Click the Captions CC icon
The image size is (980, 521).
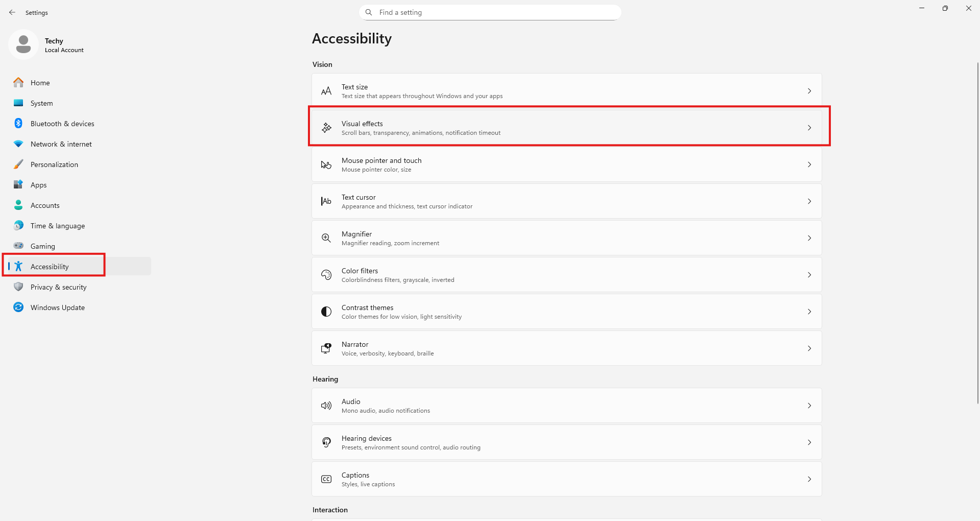326,479
